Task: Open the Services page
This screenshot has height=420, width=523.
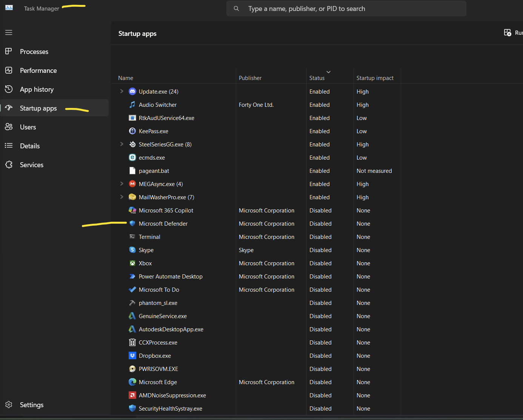Action: pos(31,165)
